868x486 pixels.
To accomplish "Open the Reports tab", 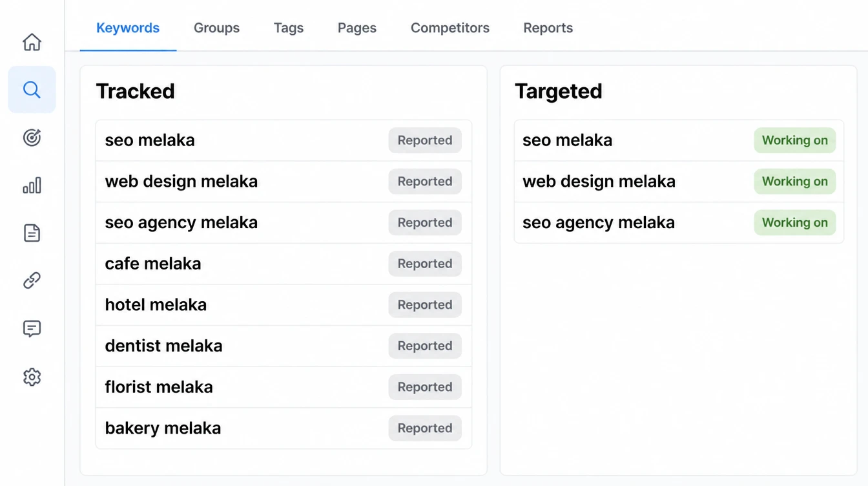I will (x=548, y=28).
